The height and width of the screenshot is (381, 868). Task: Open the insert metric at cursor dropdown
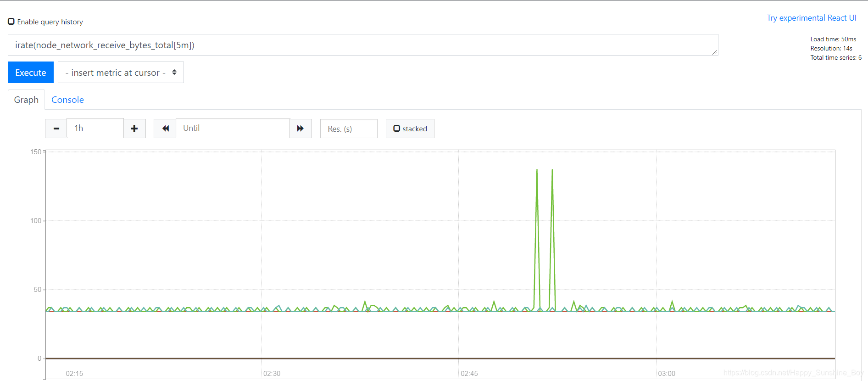[x=121, y=73]
